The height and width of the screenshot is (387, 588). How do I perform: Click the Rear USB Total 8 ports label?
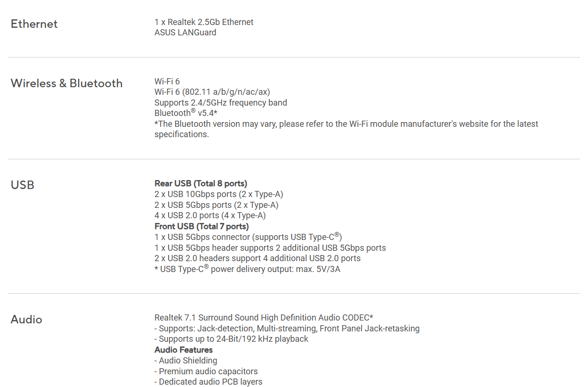click(201, 183)
